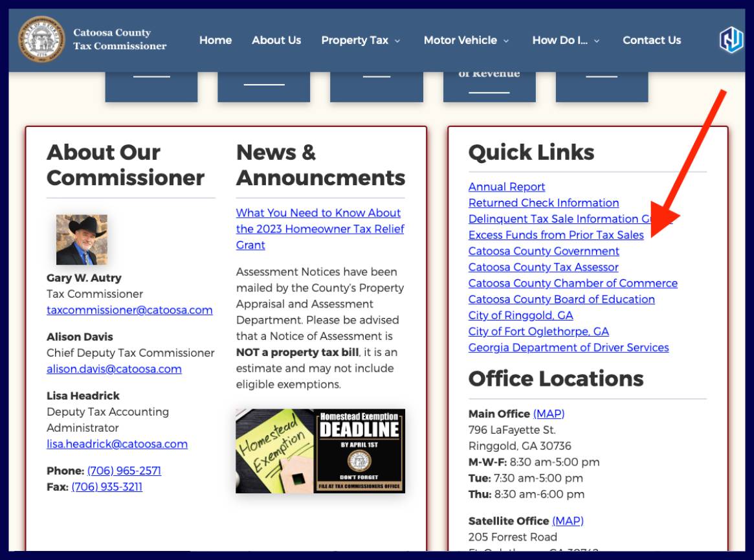Image resolution: width=754 pixels, height=560 pixels.
Task: Go to the About Us page
Action: tap(276, 40)
